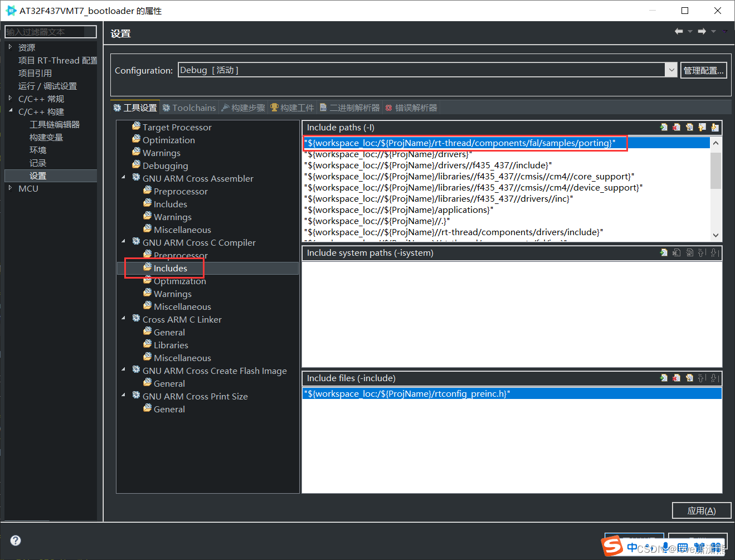
Task: Select rtconfig_preinc.h include file entry
Action: pyautogui.click(x=512, y=393)
